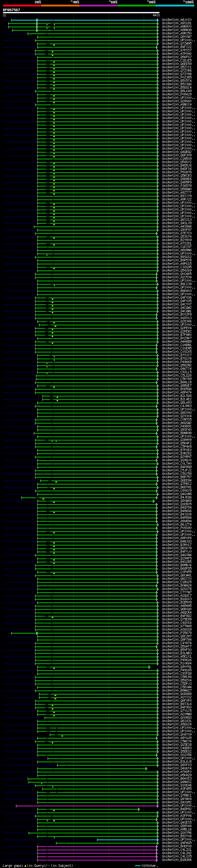The width and height of the screenshot is (197, 868).
Task: Click the UniRef100_C1BU25 label
Action: tap(176, 582)
